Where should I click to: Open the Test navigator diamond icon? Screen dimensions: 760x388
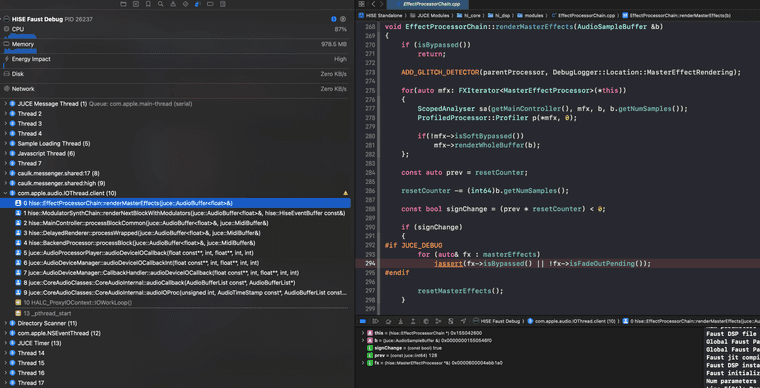(186, 4)
